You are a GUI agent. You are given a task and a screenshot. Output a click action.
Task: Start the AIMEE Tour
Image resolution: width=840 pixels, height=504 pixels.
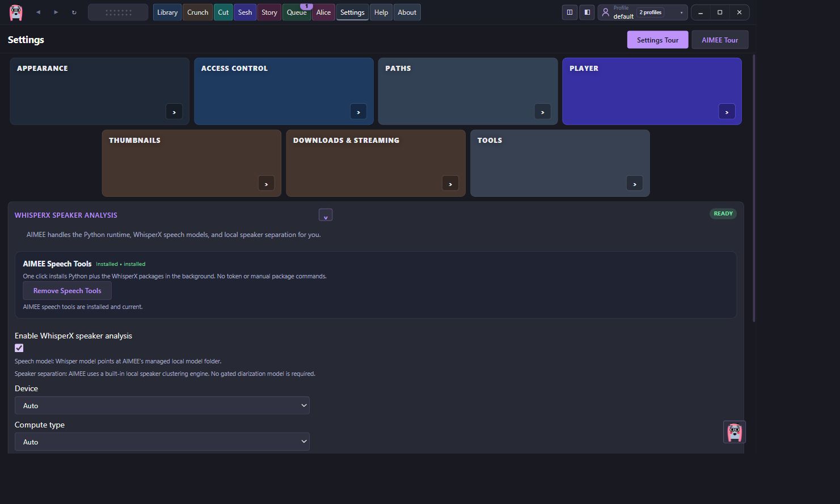click(x=720, y=40)
